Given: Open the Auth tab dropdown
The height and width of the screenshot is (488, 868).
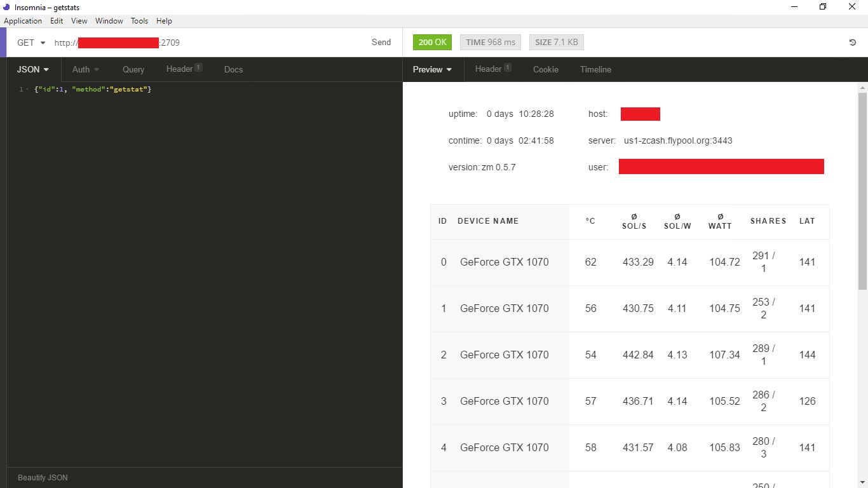Looking at the screenshot, I should tap(86, 69).
